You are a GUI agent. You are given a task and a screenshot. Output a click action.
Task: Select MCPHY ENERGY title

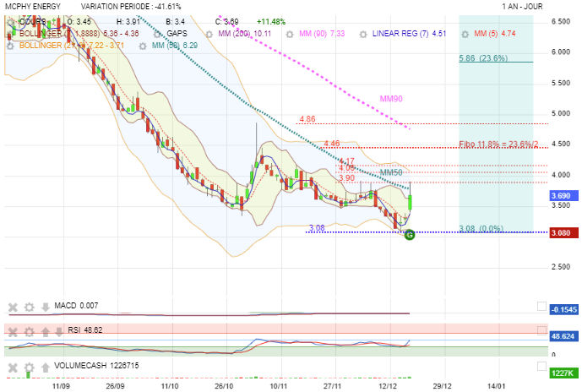point(33,6)
